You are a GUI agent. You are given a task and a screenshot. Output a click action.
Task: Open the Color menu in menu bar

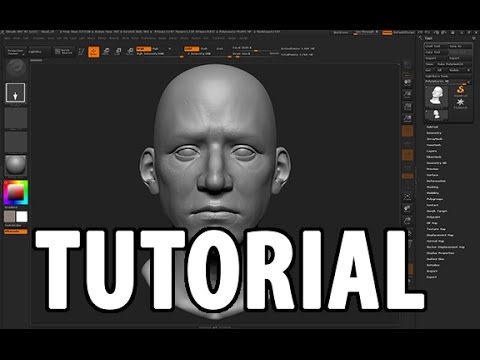point(26,38)
